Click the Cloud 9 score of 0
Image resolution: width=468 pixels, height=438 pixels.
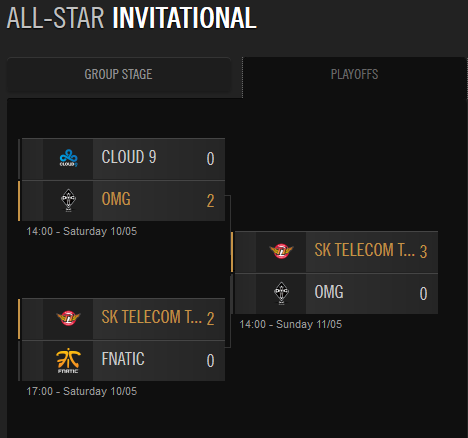click(210, 159)
